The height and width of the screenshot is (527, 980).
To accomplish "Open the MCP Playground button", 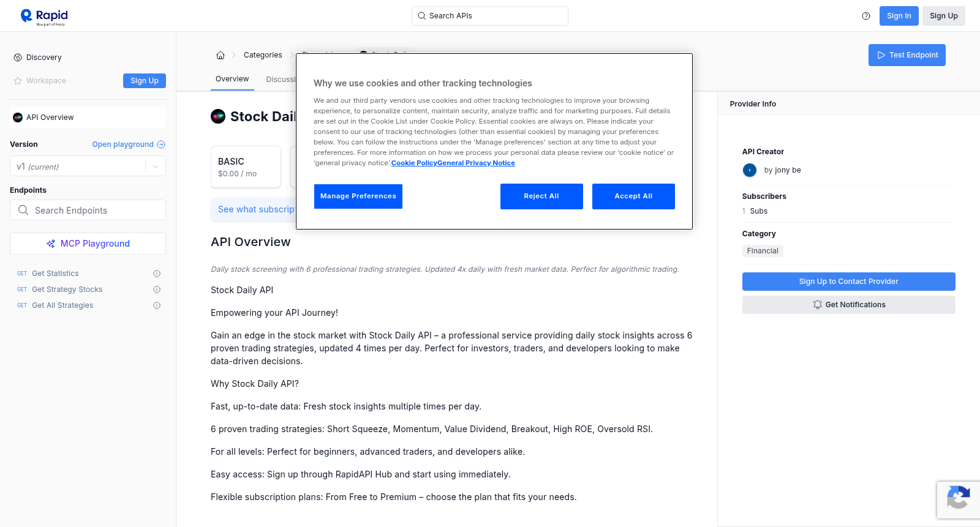I will coord(88,244).
